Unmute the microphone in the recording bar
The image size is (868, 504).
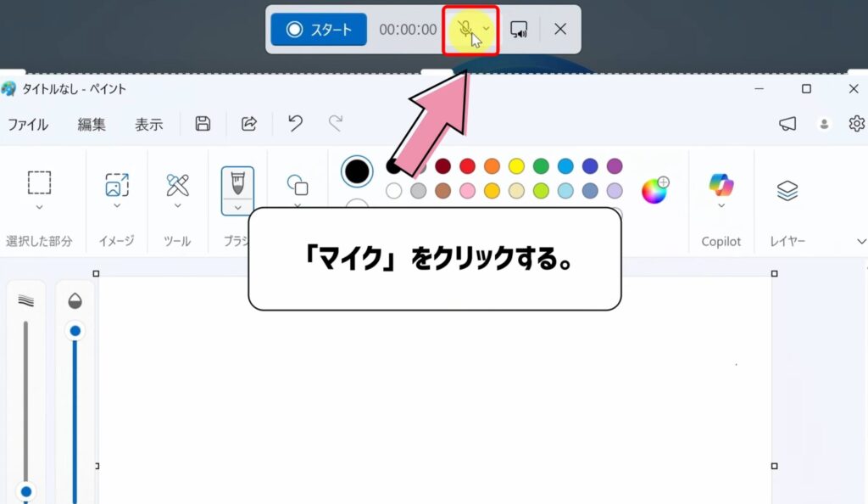pos(466,28)
